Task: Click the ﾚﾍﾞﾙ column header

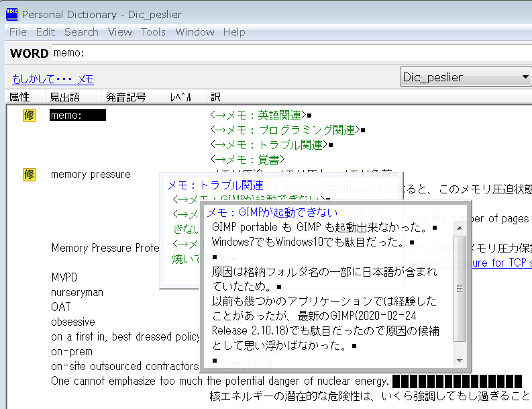Action: click(181, 97)
